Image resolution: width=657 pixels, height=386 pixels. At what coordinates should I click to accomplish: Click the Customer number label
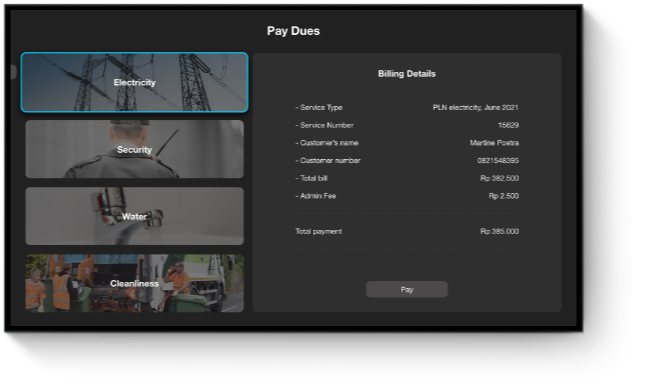point(328,160)
